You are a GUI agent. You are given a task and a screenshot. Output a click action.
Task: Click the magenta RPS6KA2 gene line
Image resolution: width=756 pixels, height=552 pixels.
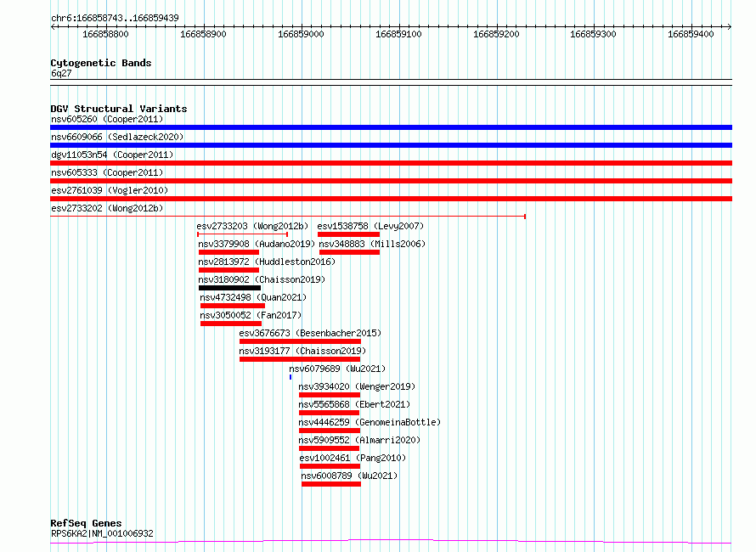[391, 542]
